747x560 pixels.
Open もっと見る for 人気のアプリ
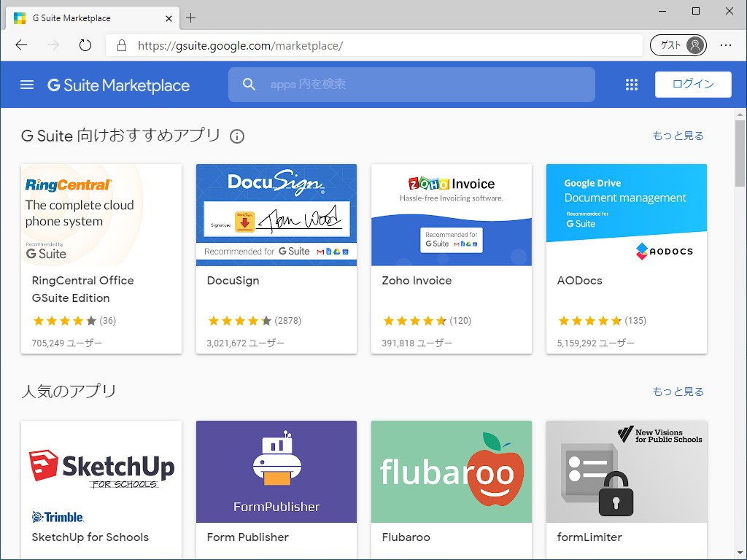(678, 392)
